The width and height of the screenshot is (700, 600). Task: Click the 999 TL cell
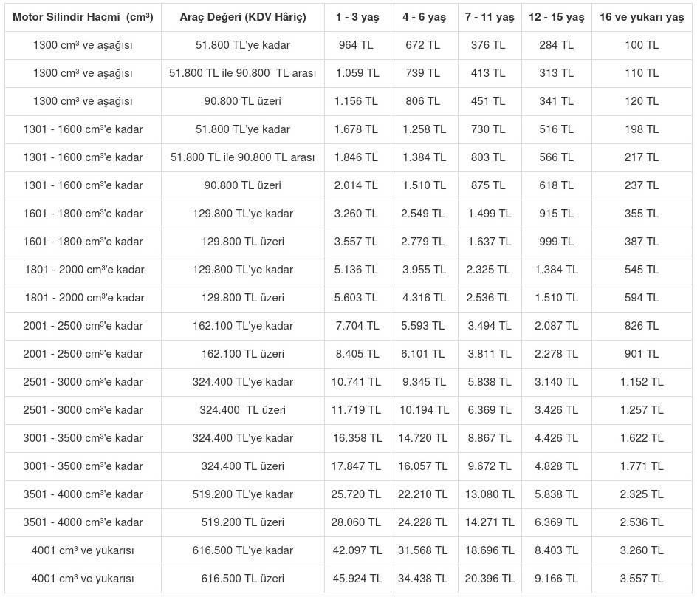(556, 242)
